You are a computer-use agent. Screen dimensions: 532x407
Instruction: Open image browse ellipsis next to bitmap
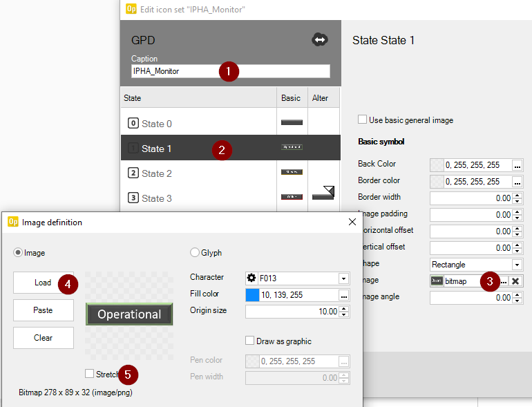pos(504,281)
